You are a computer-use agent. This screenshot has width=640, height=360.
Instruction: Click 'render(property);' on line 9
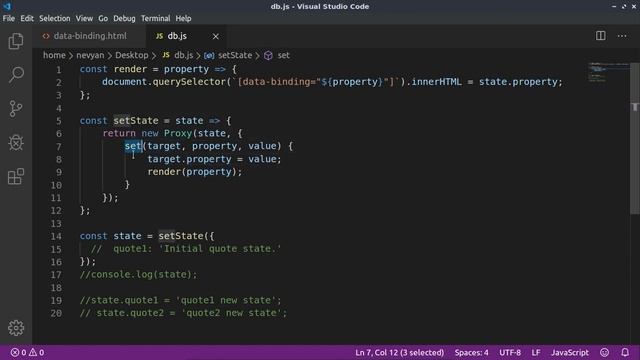[195, 172]
